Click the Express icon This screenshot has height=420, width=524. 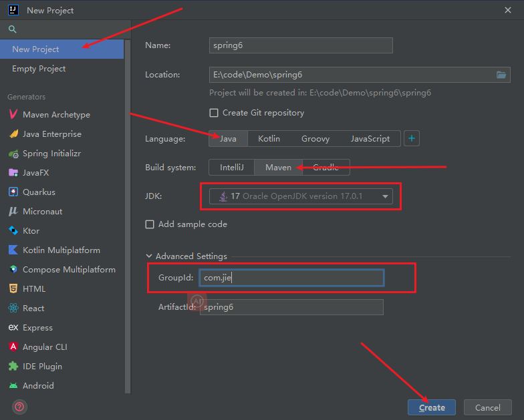[x=13, y=327]
